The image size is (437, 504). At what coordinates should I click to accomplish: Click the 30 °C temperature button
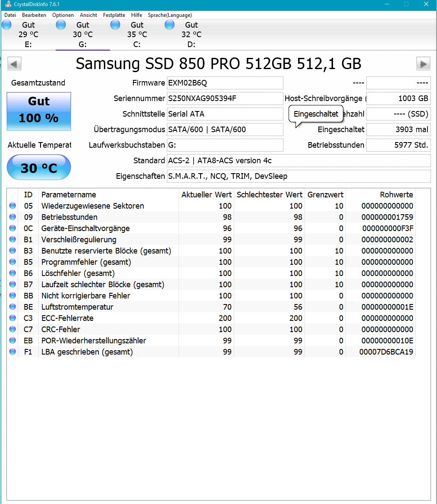coord(39,167)
